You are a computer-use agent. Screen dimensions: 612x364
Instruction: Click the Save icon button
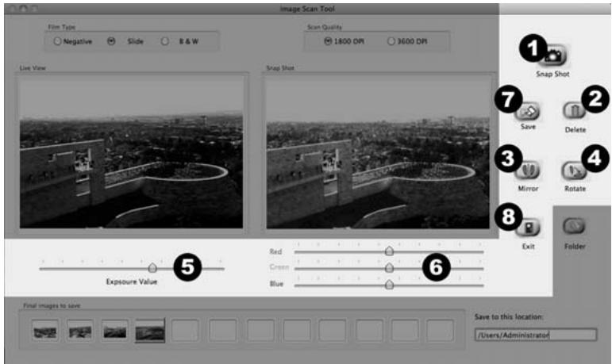tap(528, 111)
